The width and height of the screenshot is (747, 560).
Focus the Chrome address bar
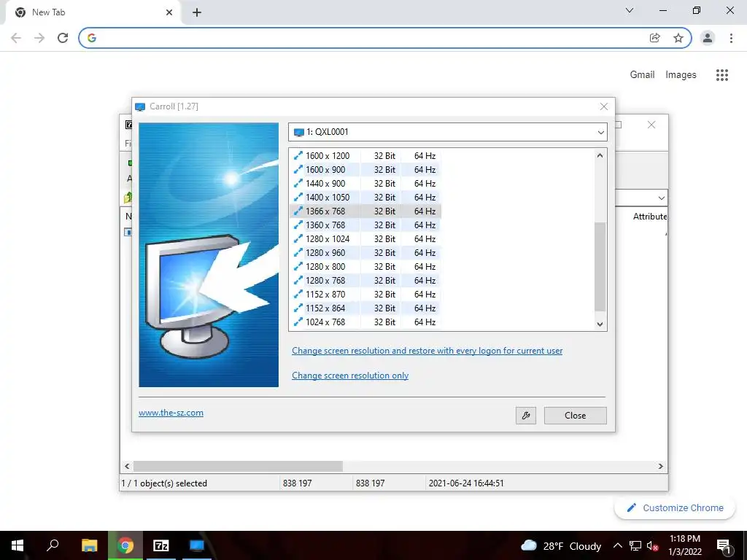click(367, 38)
